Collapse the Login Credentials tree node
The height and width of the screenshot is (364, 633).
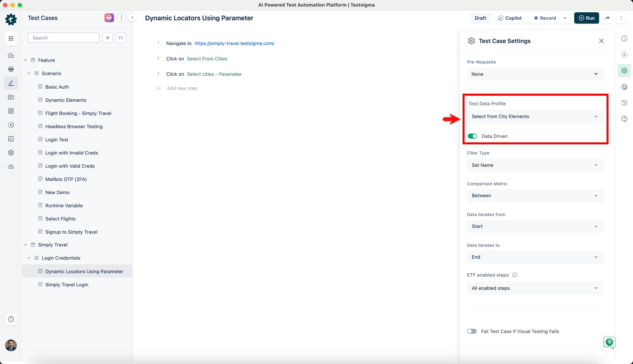tap(29, 258)
